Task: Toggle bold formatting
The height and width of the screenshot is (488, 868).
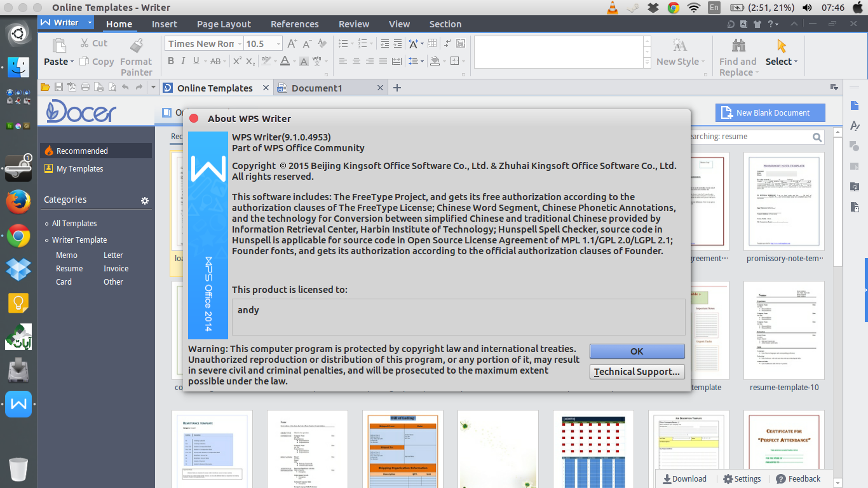Action: 171,61
